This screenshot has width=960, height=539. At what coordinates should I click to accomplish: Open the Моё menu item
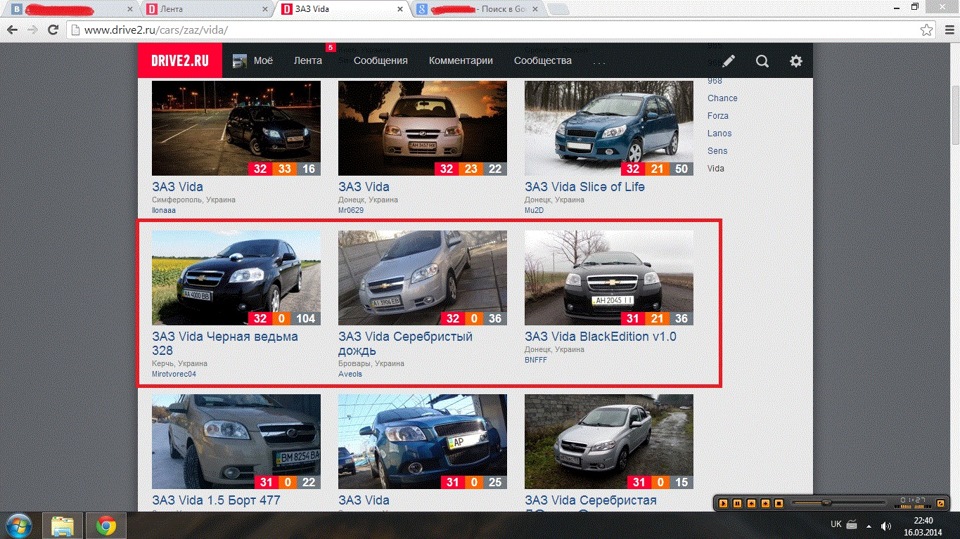click(263, 61)
